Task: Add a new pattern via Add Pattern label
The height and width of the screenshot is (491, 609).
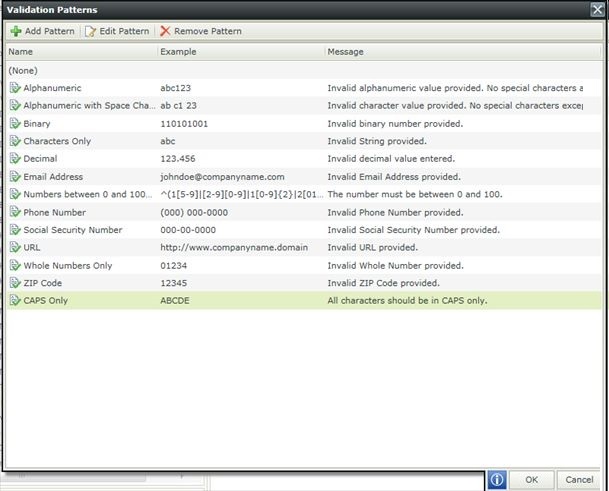Action: [x=50, y=31]
